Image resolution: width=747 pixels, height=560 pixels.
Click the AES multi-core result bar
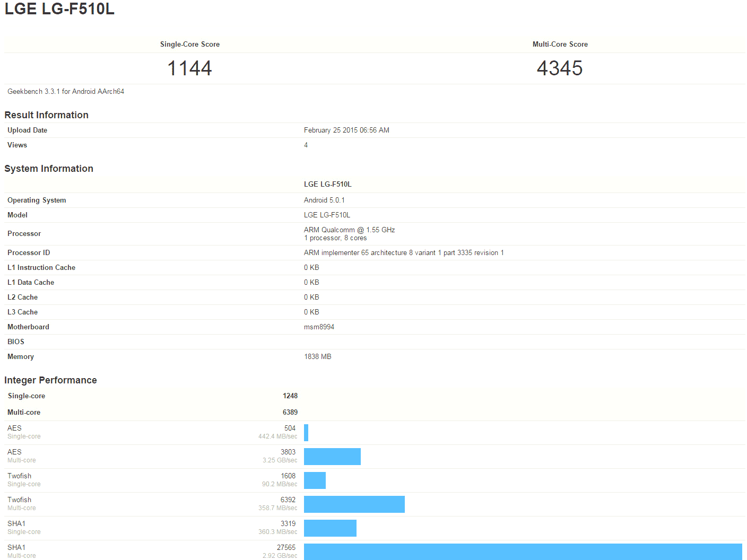coord(332,457)
